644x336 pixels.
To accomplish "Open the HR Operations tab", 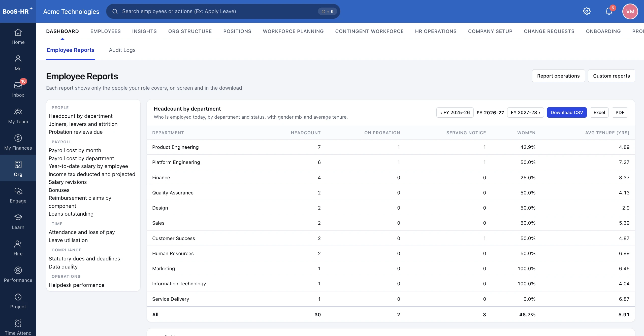I will (436, 31).
